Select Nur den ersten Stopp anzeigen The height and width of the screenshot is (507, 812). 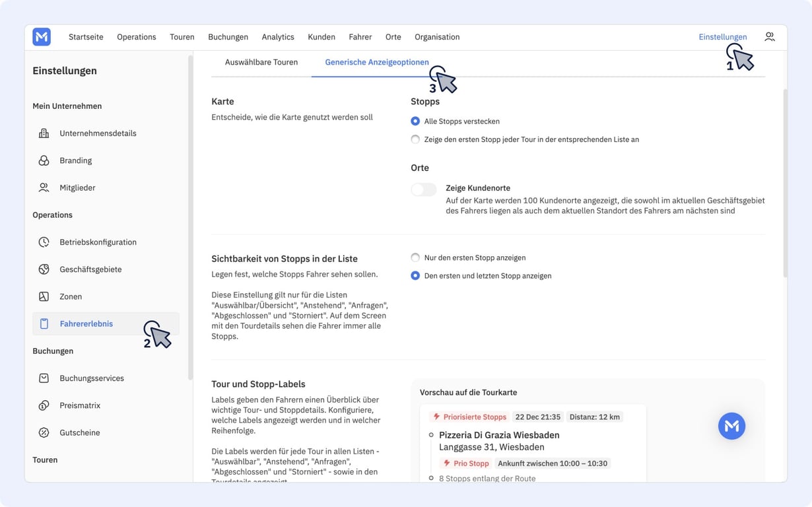click(x=415, y=257)
